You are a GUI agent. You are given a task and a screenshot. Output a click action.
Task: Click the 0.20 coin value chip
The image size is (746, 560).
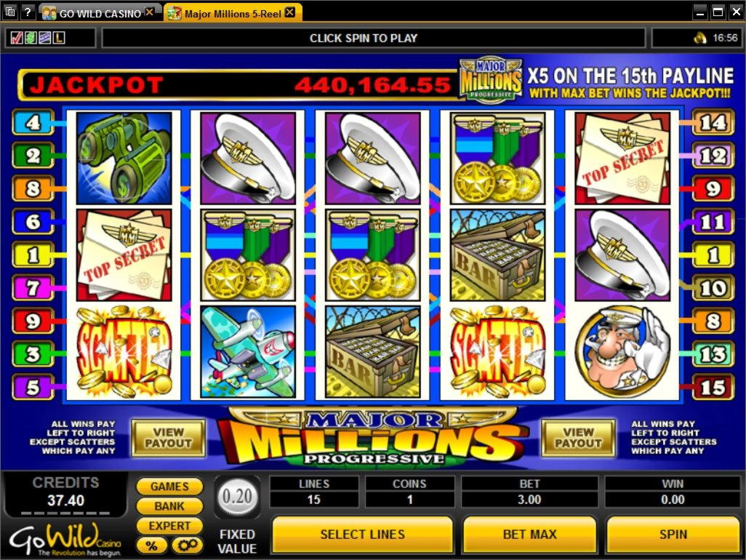[x=237, y=497]
